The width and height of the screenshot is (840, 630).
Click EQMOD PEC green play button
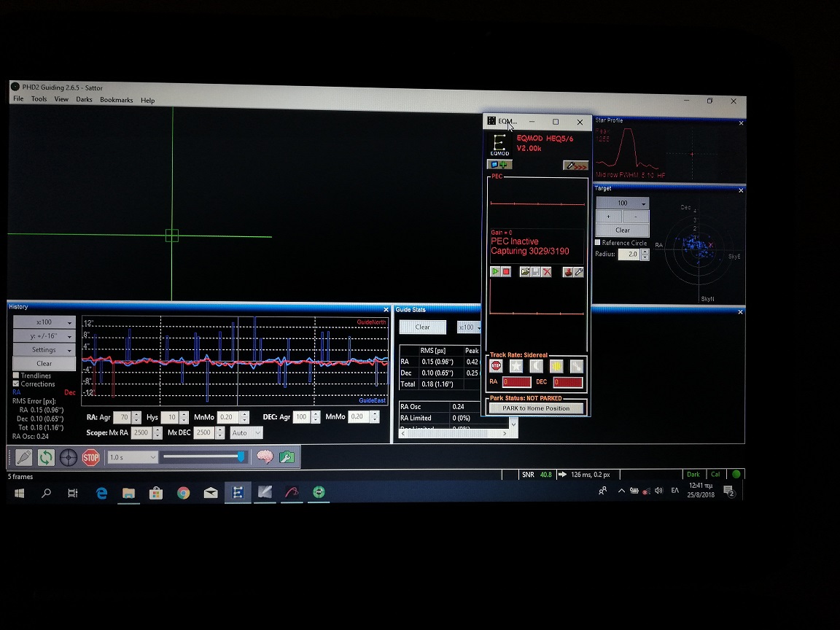click(x=496, y=271)
